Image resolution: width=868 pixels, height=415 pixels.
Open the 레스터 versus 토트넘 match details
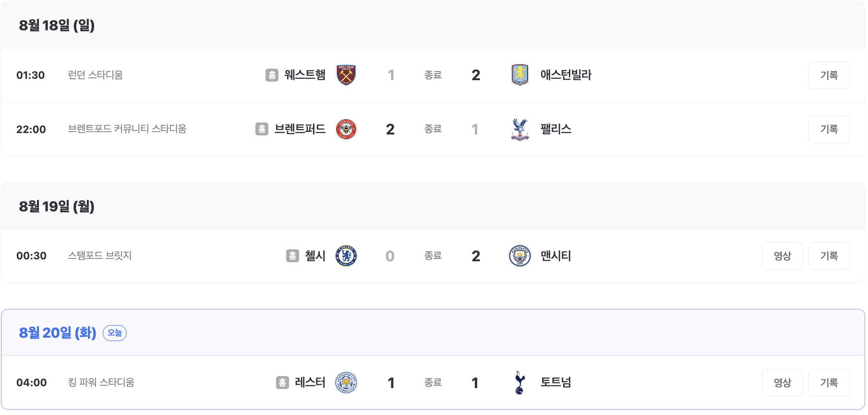[x=432, y=382]
